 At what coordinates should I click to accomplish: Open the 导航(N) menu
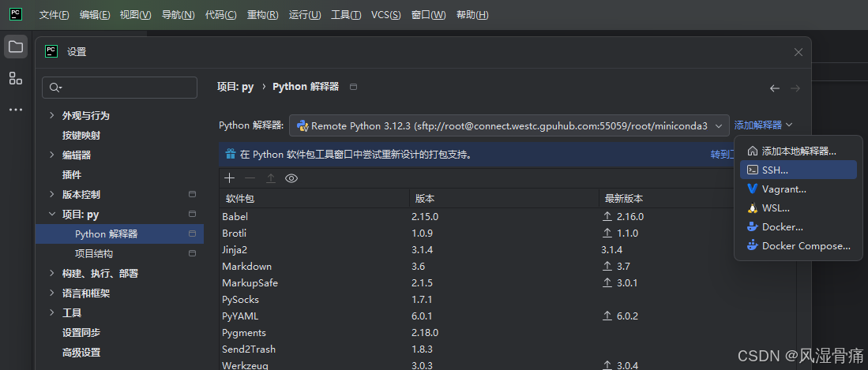pos(178,15)
